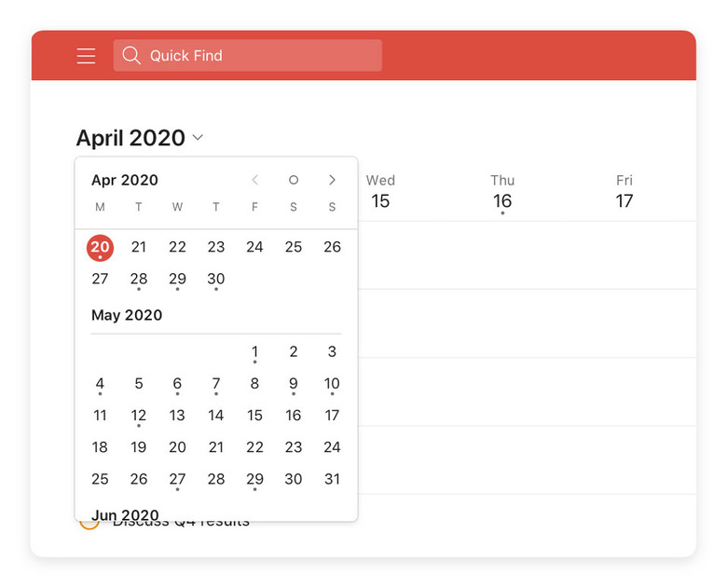Focus the Quick Find search field
The image size is (727, 588).
(x=248, y=56)
